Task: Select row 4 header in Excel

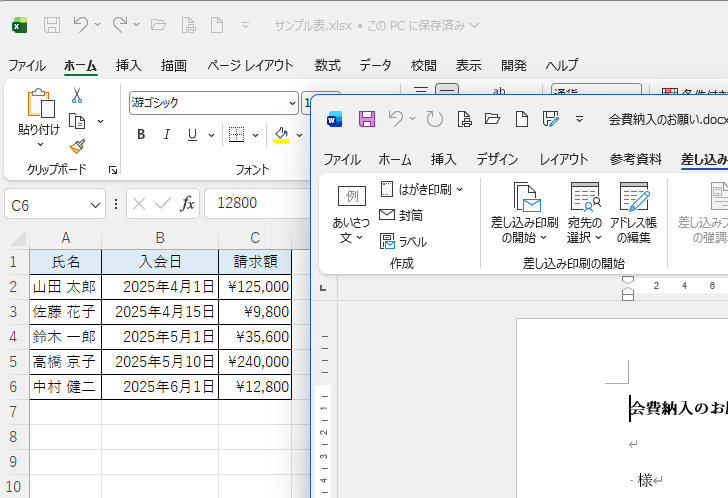Action: tap(13, 336)
